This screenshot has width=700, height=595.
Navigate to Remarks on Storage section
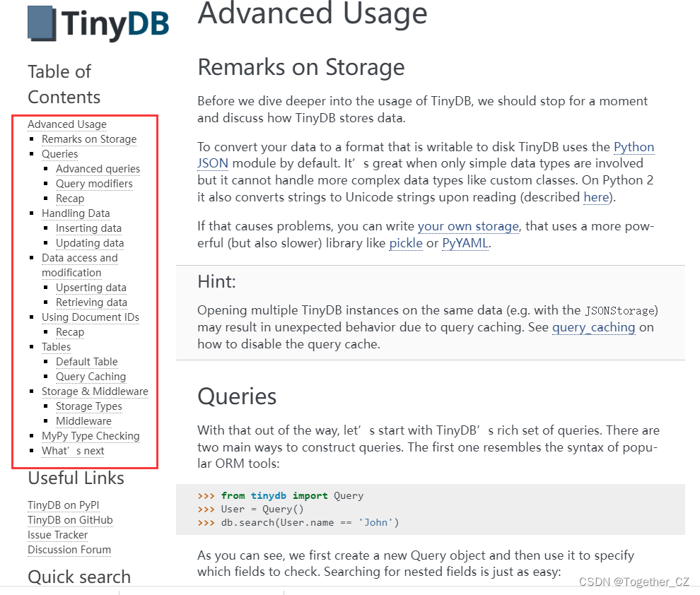(x=89, y=139)
